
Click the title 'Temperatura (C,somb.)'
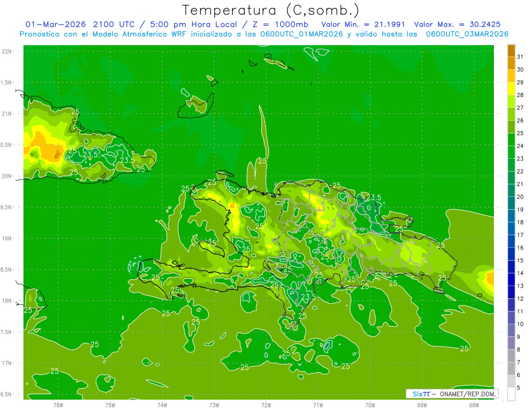click(x=271, y=10)
